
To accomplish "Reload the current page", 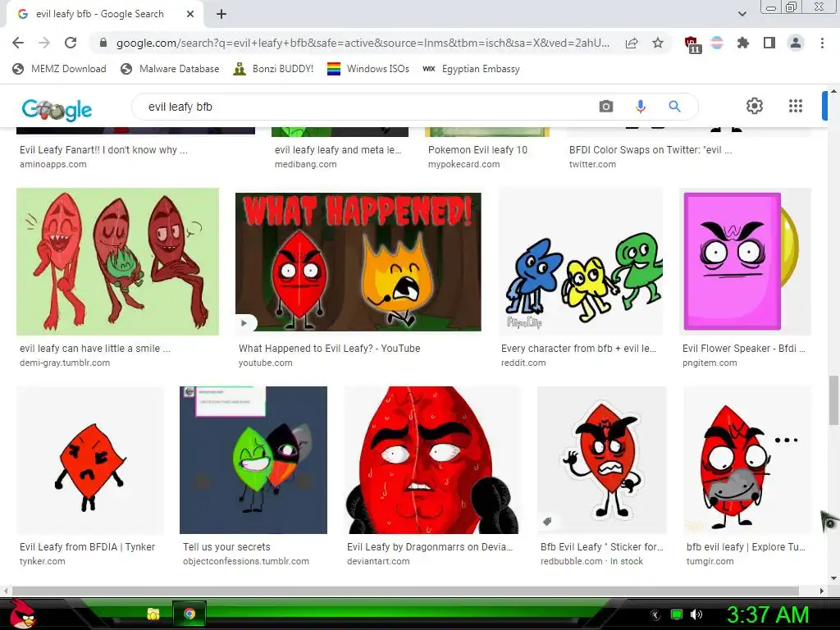I will pyautogui.click(x=71, y=43).
